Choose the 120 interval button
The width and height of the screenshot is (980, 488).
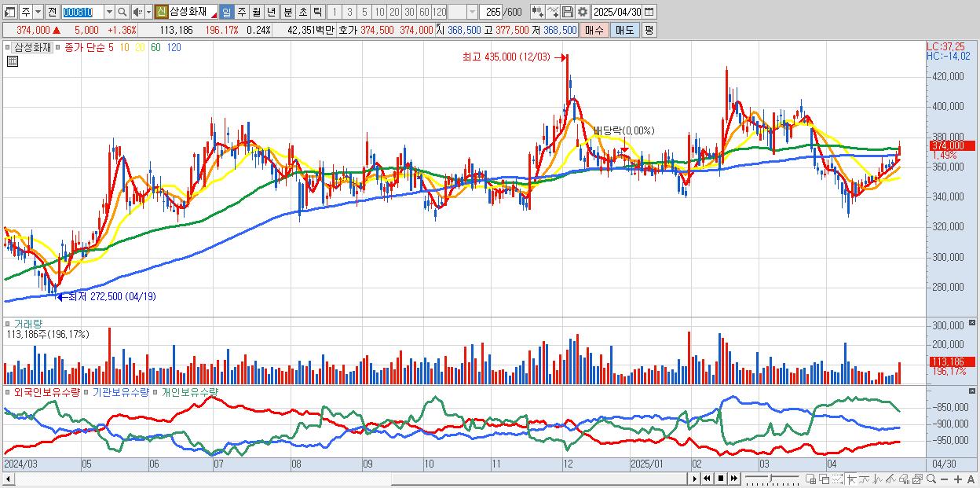440,13
